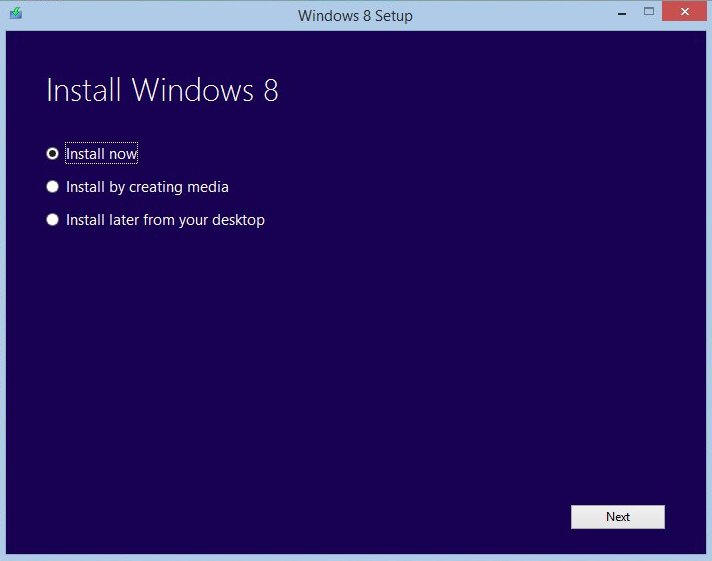712x561 pixels.
Task: Click the "Install by creating media" label text
Action: pyautogui.click(x=147, y=187)
